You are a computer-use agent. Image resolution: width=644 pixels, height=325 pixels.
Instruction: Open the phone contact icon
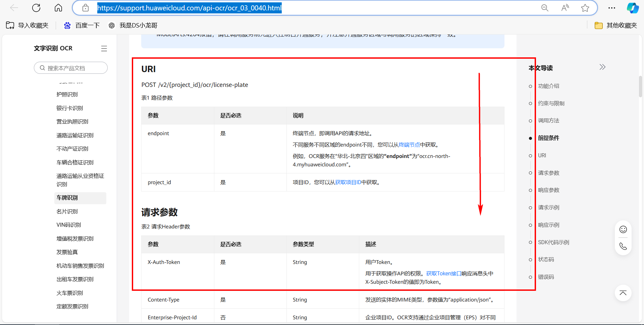623,246
